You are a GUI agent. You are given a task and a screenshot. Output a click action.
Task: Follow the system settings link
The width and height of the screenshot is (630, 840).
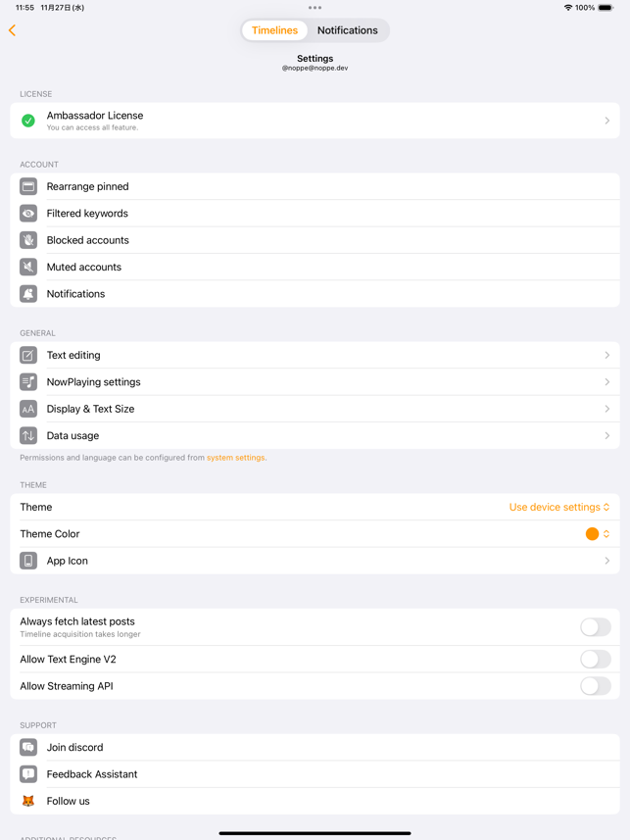[236, 458]
